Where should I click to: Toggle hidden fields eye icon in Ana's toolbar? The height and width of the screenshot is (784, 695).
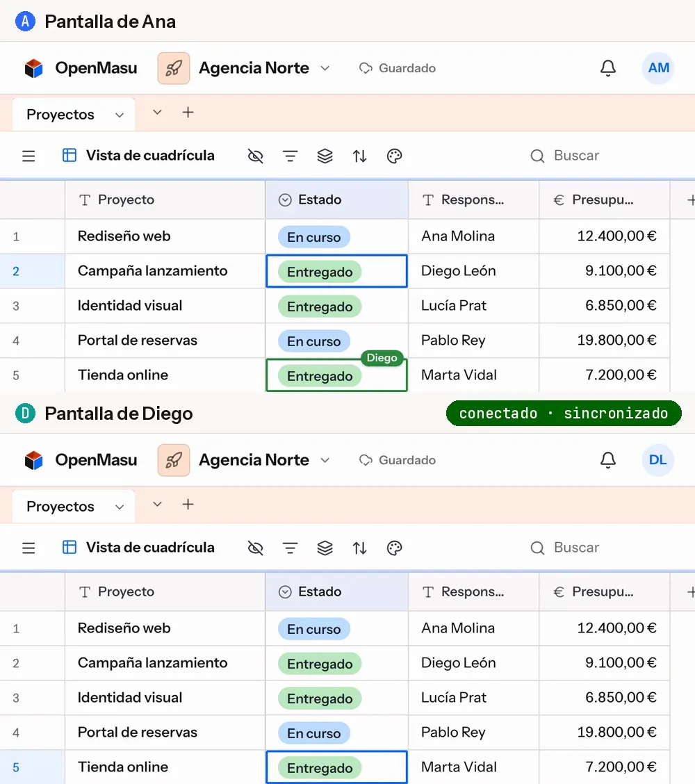[256, 156]
